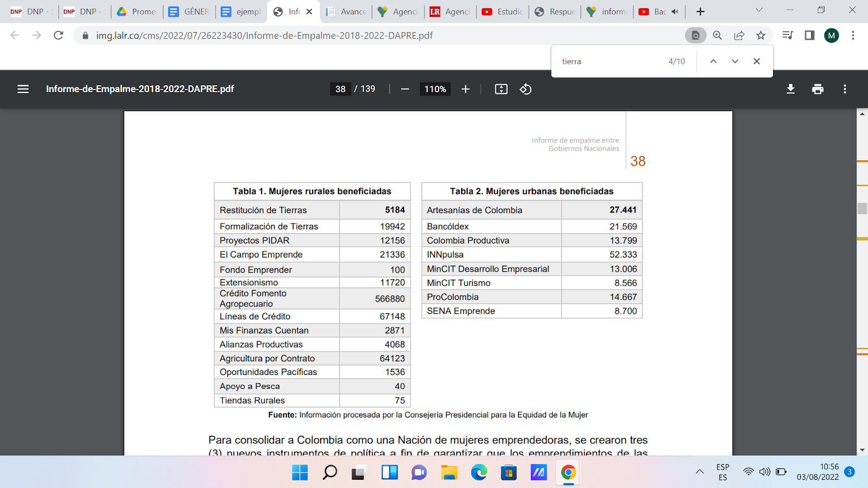Switch to the LR Agenci tab
Viewport: 868px width, 488px height.
pyautogui.click(x=450, y=11)
